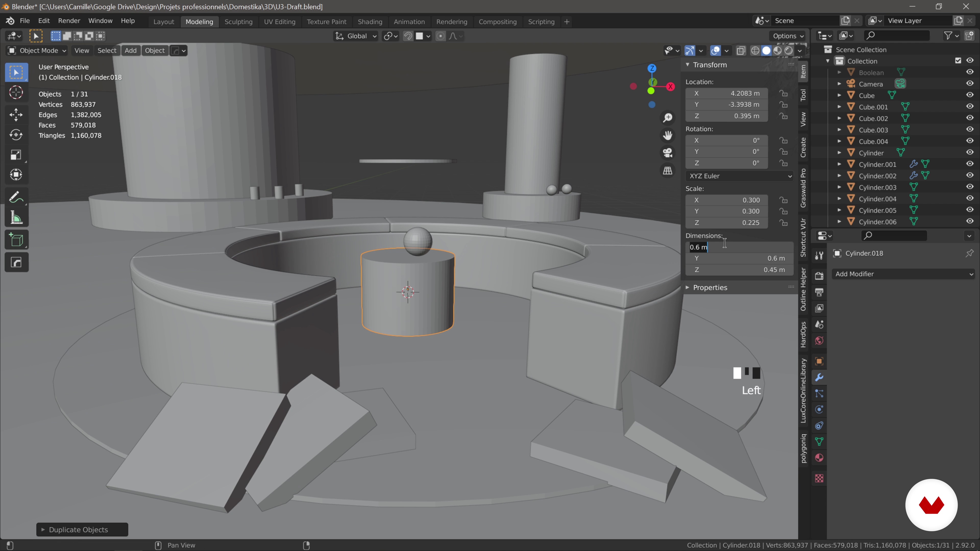This screenshot has width=980, height=551.
Task: Hide Camera with its eye icon
Action: click(970, 84)
